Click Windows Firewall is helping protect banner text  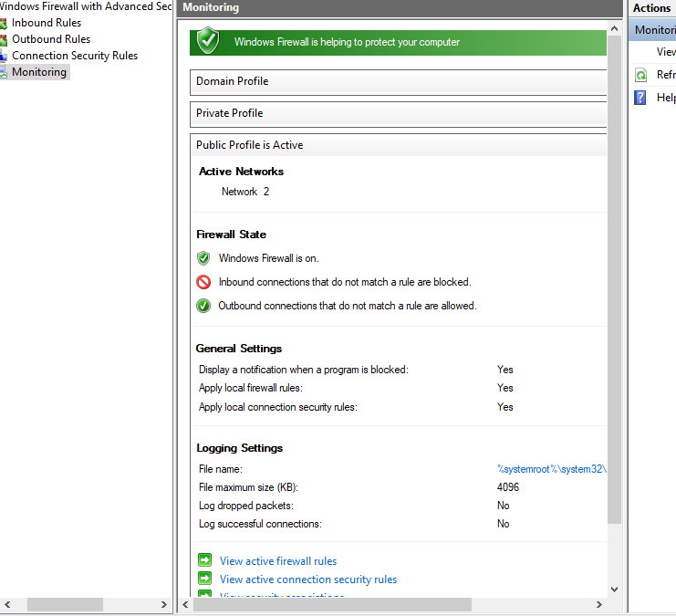click(x=347, y=42)
